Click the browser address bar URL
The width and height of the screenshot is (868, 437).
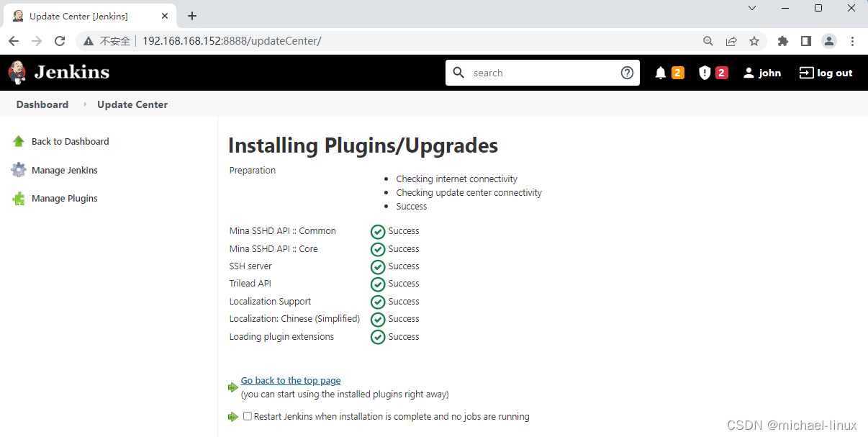coord(232,41)
